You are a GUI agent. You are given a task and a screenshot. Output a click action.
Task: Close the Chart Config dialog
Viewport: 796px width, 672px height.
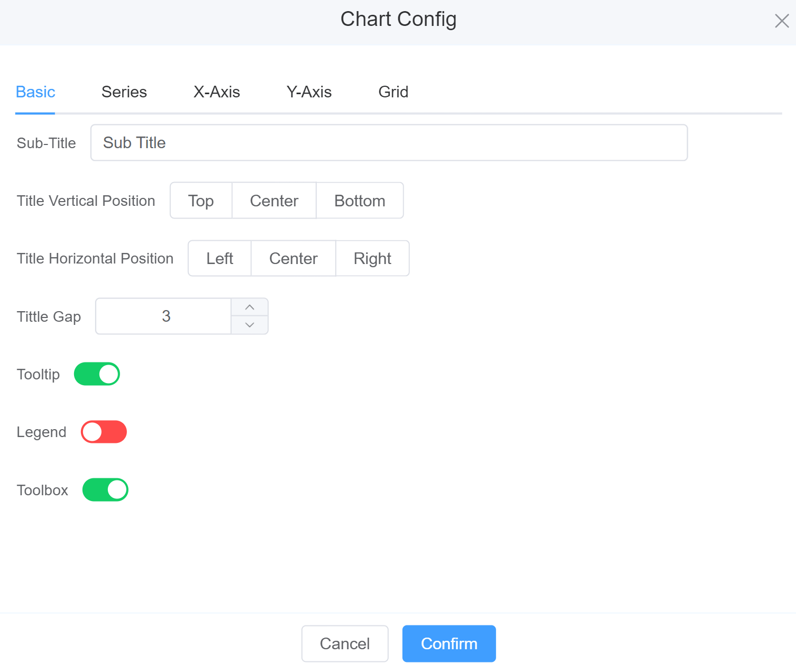pyautogui.click(x=781, y=21)
